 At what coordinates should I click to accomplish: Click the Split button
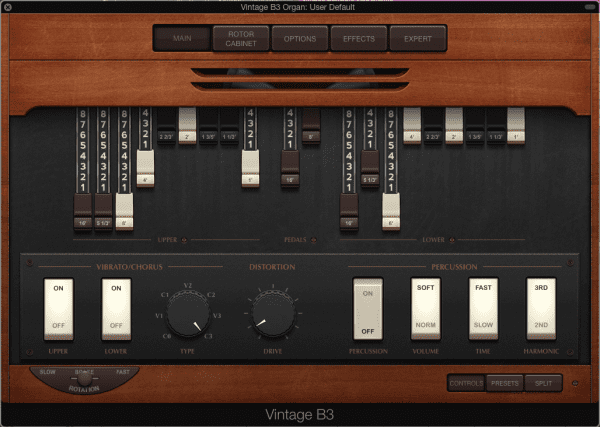pos(544,383)
